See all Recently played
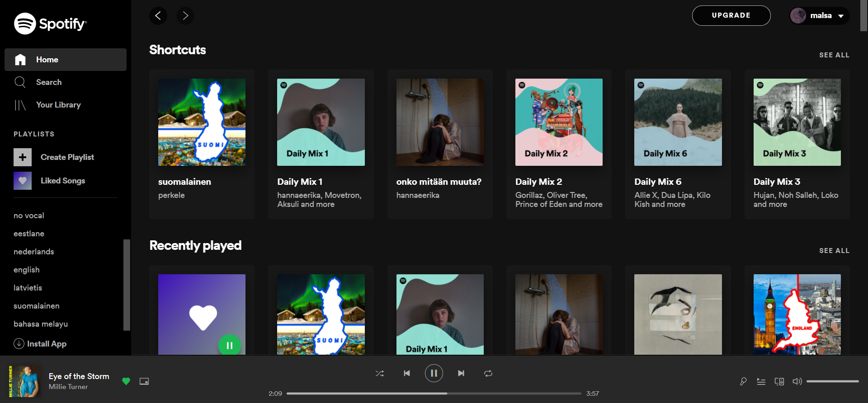The image size is (868, 403). click(834, 251)
